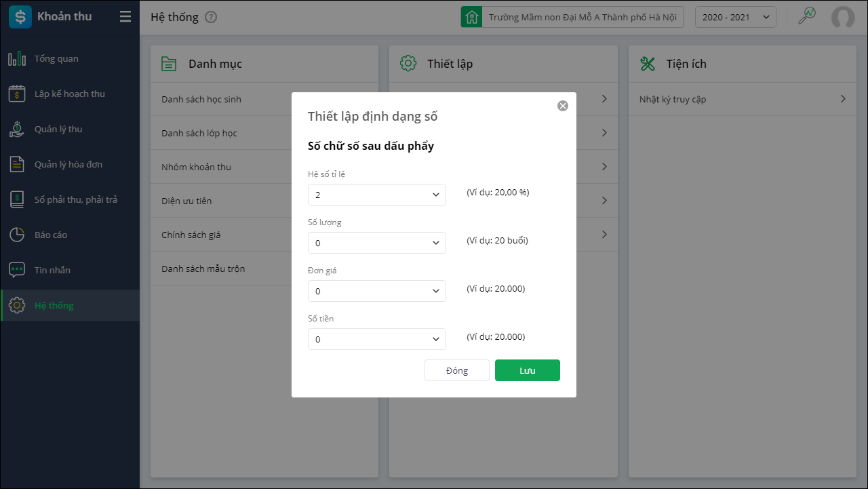Close the Thiết lập định dạng số dialog
The image size is (868, 489).
562,106
